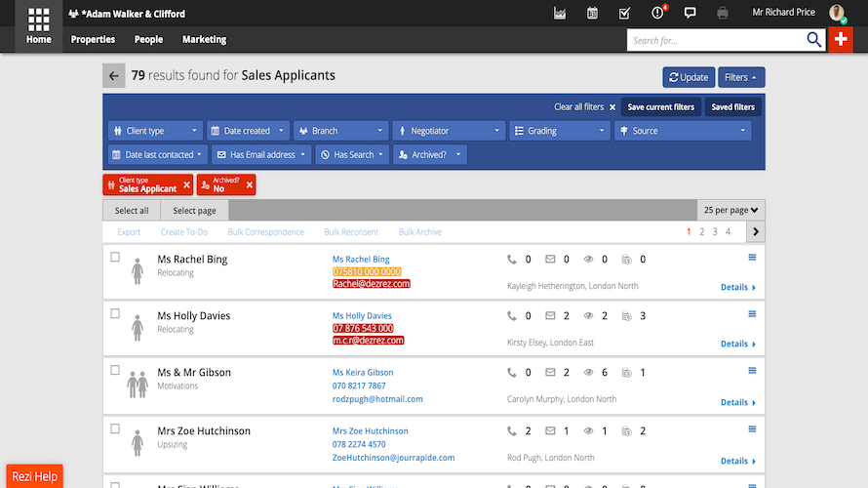868x488 pixels.
Task: Tick the checkbox for Ms Rachel Bing
Action: pos(115,257)
